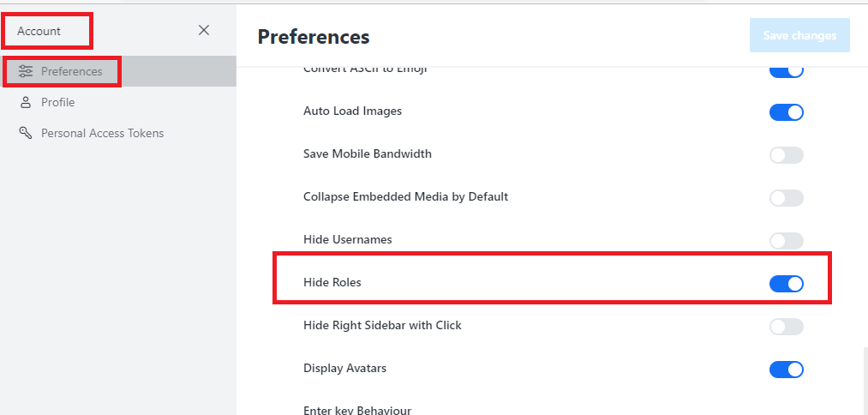Enable Hide Right Sidebar with Click
The height and width of the screenshot is (415, 868).
click(786, 326)
